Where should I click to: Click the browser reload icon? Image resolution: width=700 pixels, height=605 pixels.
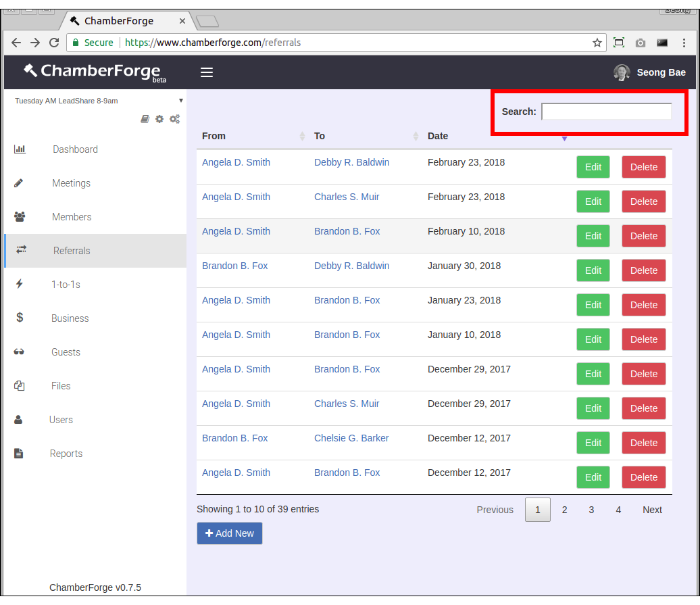tap(54, 43)
